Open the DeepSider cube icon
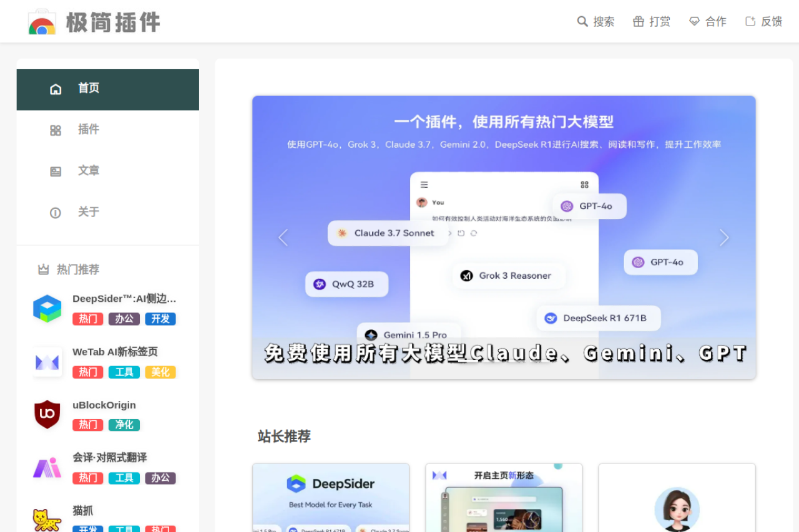799x532 pixels. tap(47, 309)
